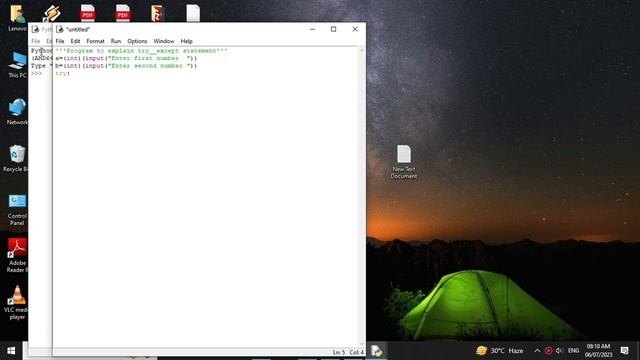The image size is (640, 360).
Task: Open the volume speaker tray icon
Action: [x=559, y=351]
